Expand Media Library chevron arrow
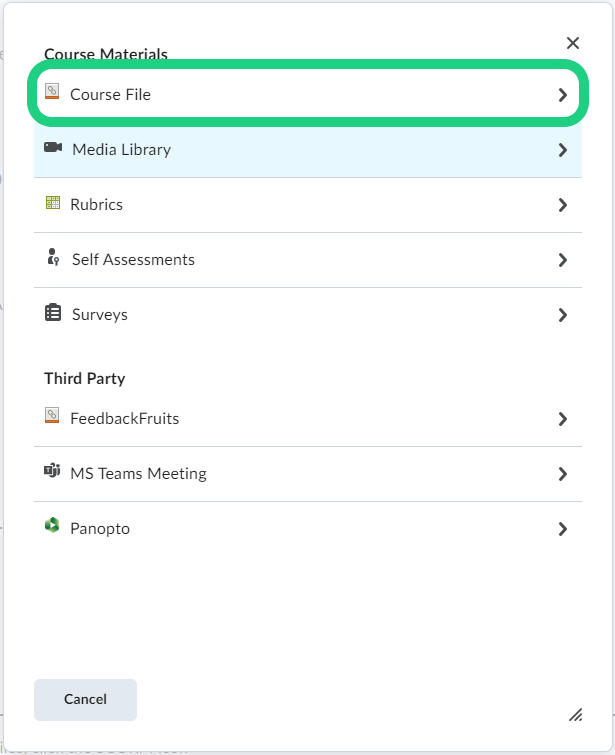 (563, 150)
